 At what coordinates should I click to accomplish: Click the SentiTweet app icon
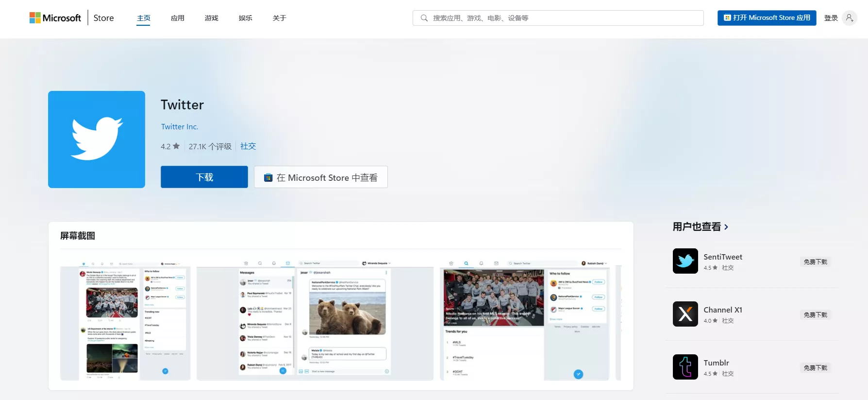pyautogui.click(x=685, y=261)
